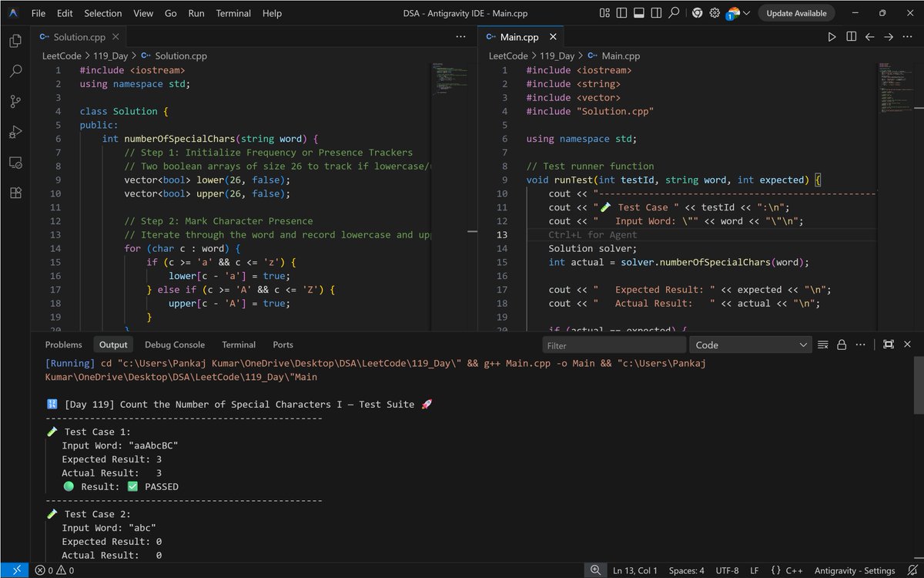Screen dimensions: 924x578
Task: Open the Explorer view in activity bar
Action: (15, 41)
